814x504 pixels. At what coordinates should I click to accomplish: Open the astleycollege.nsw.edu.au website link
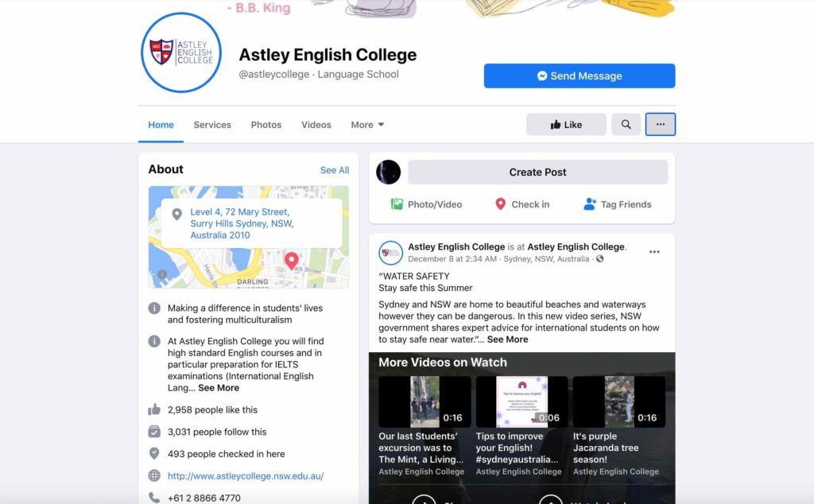246,476
